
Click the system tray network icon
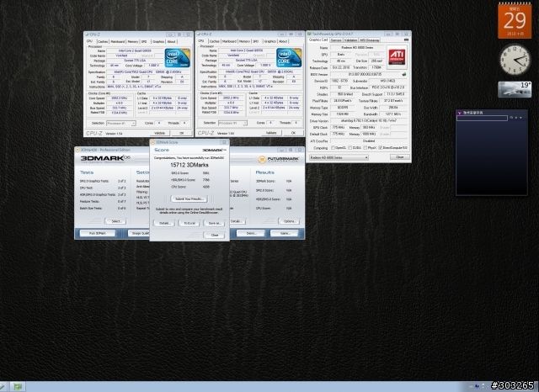[477, 386]
